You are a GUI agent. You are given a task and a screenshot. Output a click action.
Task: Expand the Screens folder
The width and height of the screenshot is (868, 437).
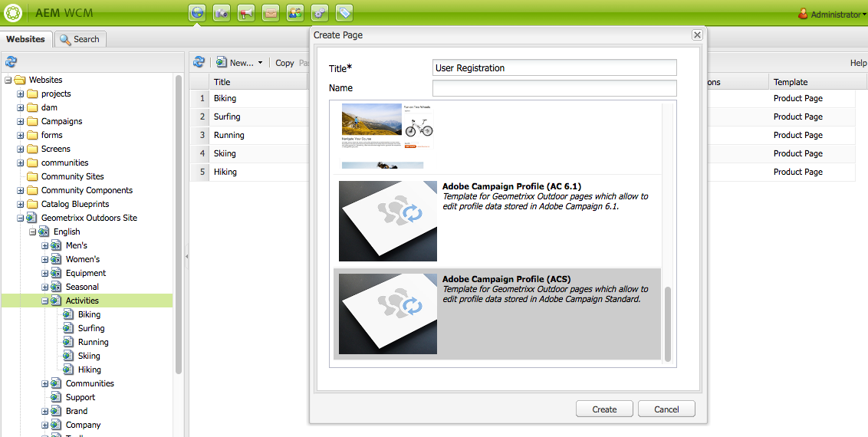pos(21,149)
